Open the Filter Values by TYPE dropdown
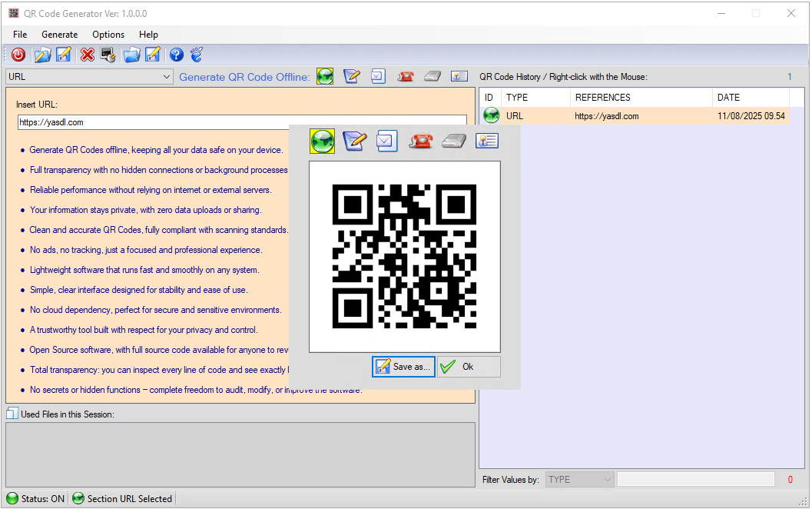The width and height of the screenshot is (812, 509). [x=580, y=480]
